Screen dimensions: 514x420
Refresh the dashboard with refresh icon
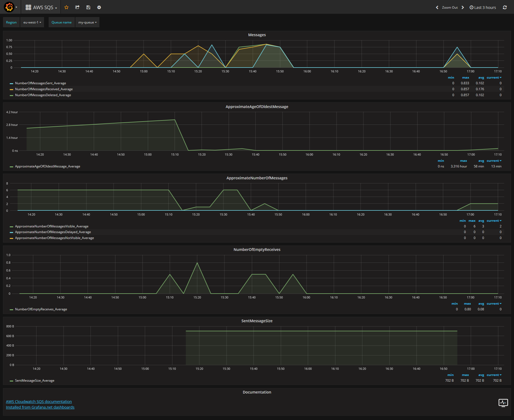[x=505, y=8]
